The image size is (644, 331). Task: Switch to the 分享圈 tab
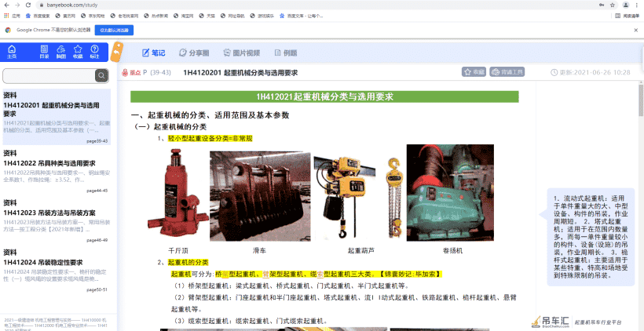tap(194, 53)
